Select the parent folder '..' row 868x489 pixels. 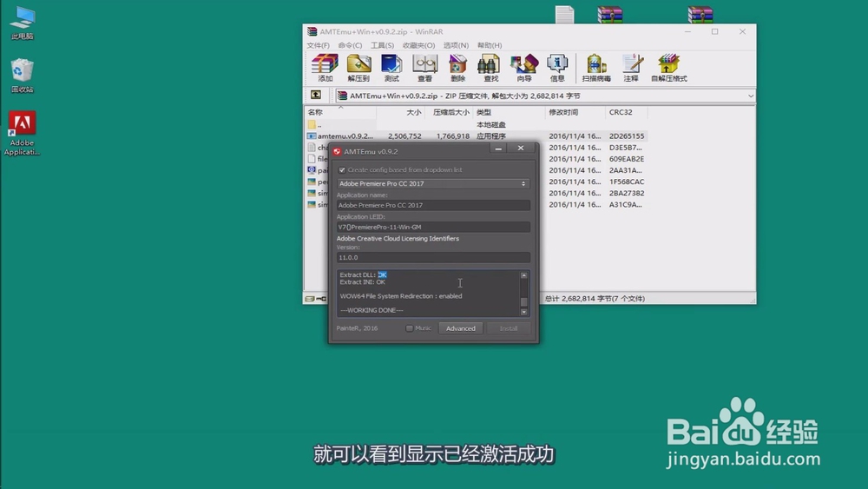coord(476,124)
